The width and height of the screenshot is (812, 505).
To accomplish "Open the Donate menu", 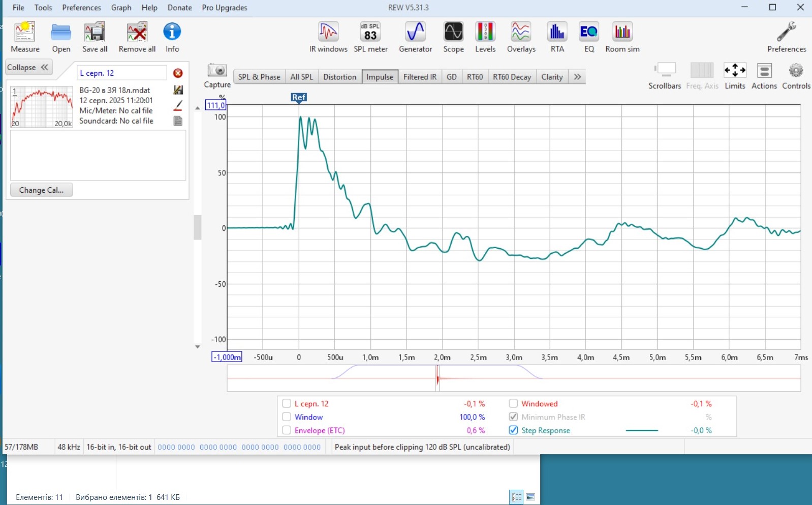I will tap(180, 8).
